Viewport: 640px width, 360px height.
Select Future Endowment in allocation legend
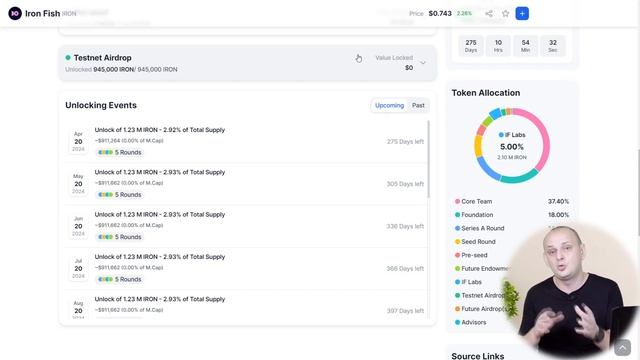[482, 269]
